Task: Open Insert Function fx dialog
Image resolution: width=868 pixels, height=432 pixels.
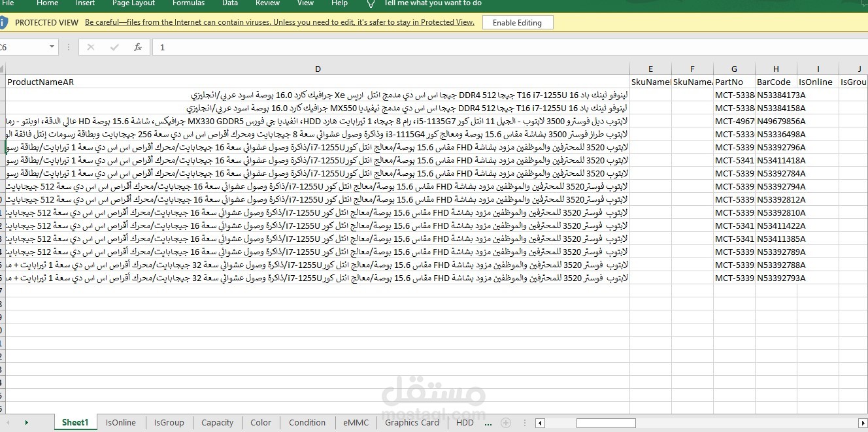Action: pos(137,47)
